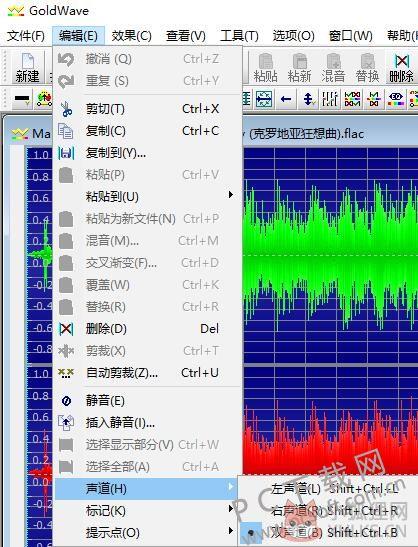Click the 删除 (Delete) toolbar button
This screenshot has width=418, height=547.
(401, 67)
